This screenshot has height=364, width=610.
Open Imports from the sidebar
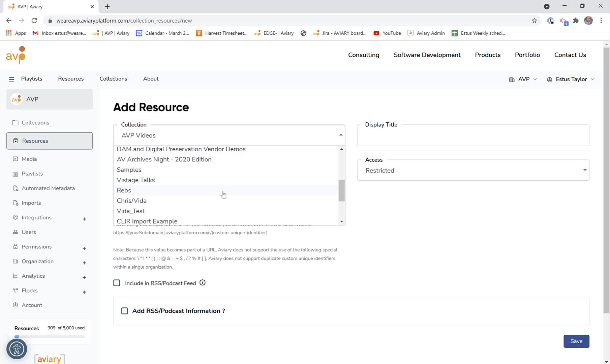(31, 203)
